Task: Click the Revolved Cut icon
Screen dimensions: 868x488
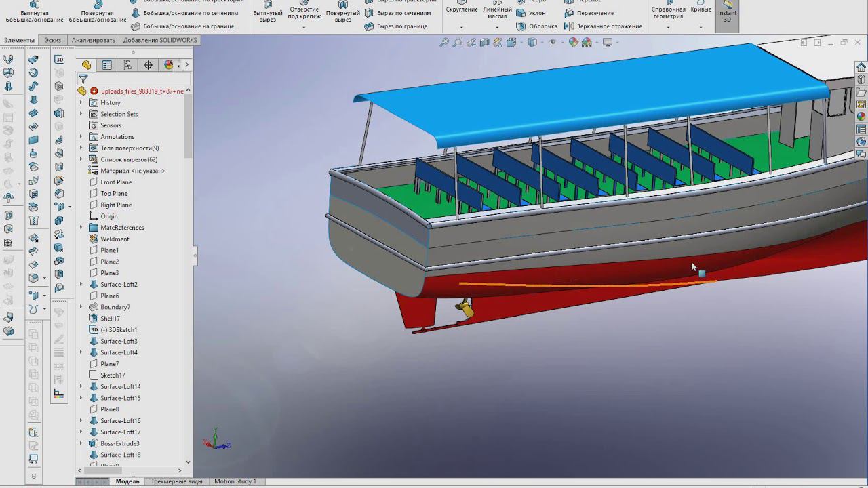Action: click(x=343, y=12)
